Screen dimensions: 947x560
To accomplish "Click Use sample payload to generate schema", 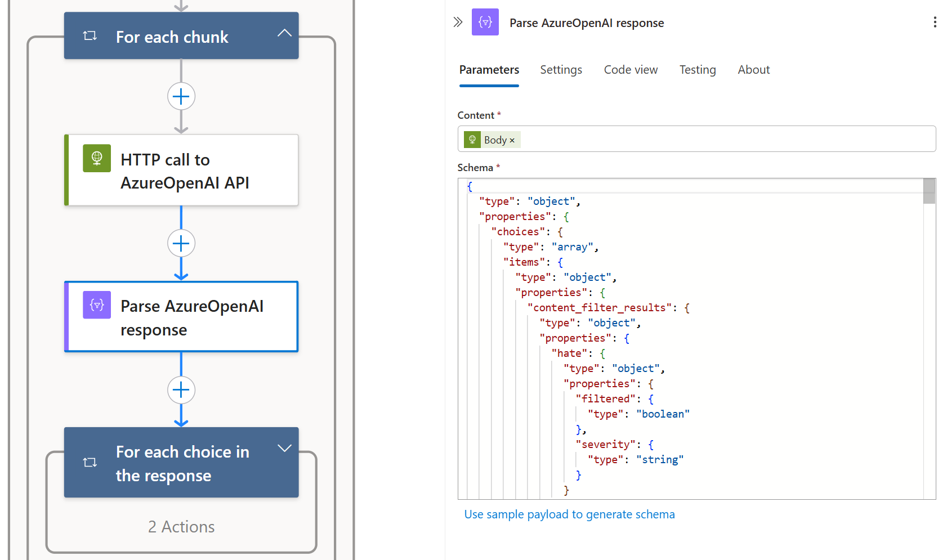I will coord(569,514).
